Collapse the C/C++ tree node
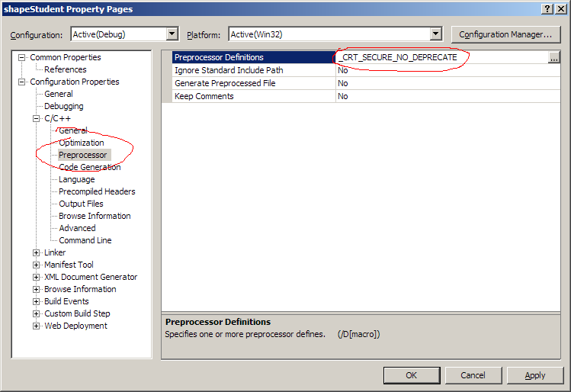 (x=37, y=118)
